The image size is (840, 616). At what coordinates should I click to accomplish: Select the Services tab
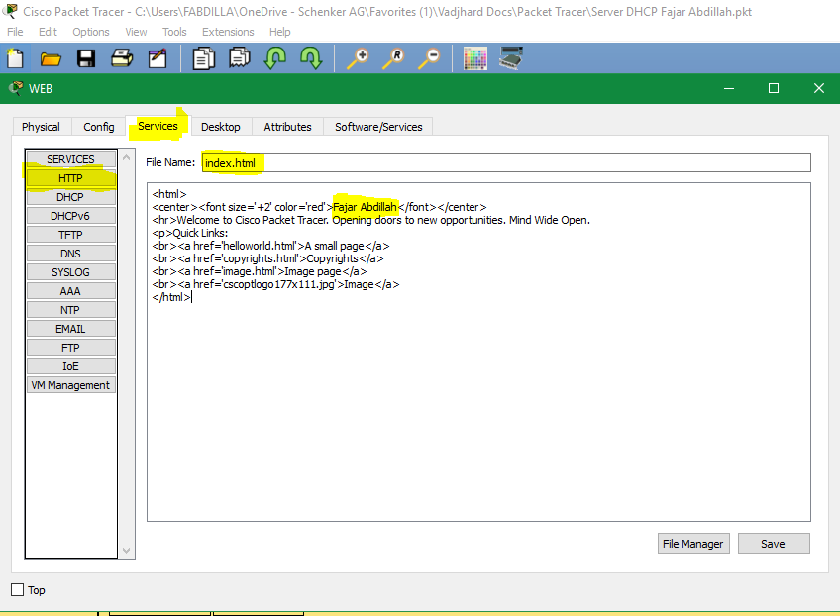(x=158, y=126)
